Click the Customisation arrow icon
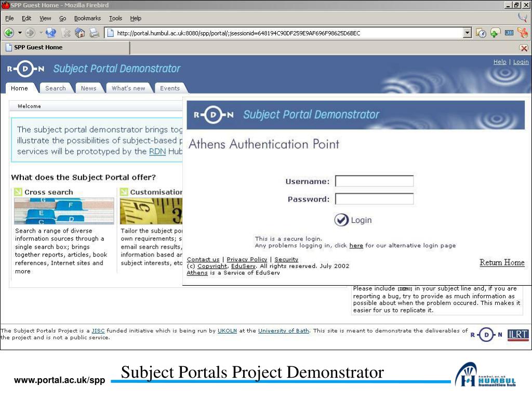Viewport: 532px width, 399px height. [x=124, y=192]
